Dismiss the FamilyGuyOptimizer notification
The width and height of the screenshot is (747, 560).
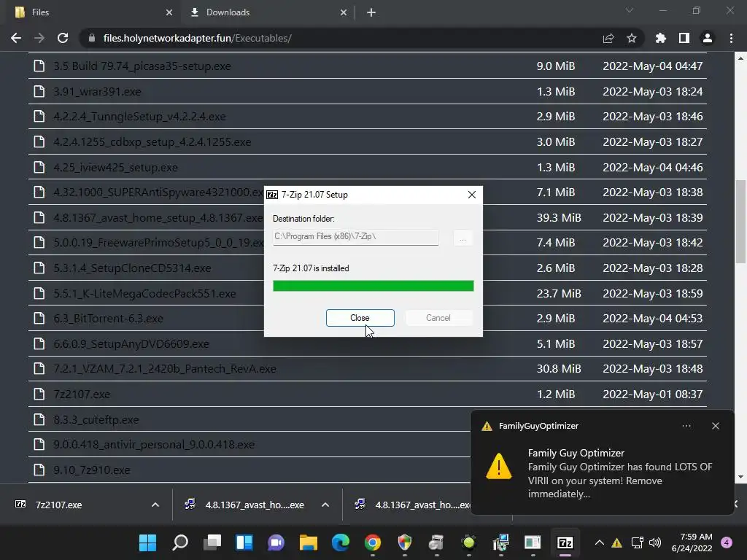tap(716, 426)
